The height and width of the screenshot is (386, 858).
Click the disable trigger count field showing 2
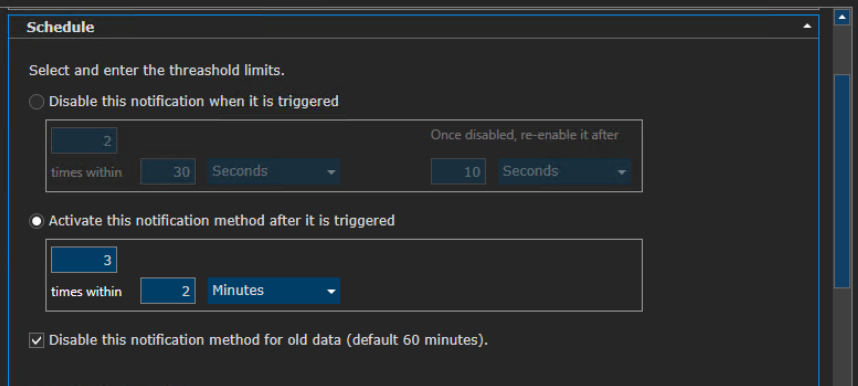(84, 141)
